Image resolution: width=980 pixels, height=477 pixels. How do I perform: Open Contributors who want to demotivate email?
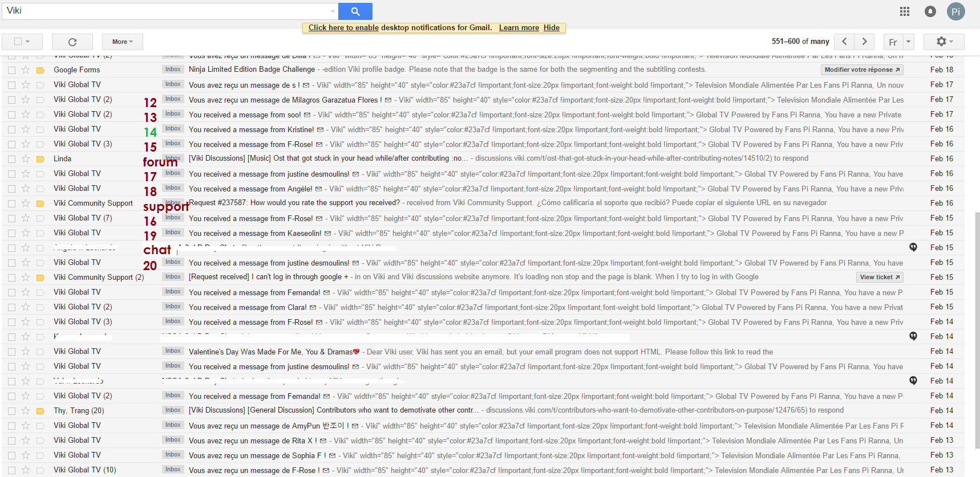[334, 410]
